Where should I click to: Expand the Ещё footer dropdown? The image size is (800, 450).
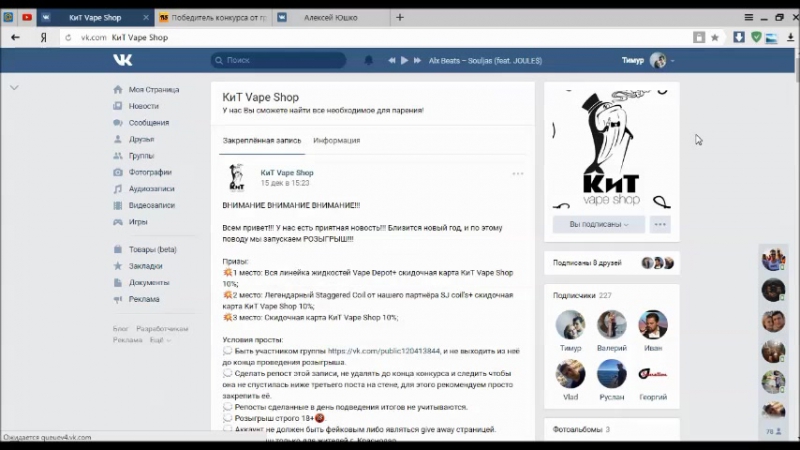tap(160, 340)
